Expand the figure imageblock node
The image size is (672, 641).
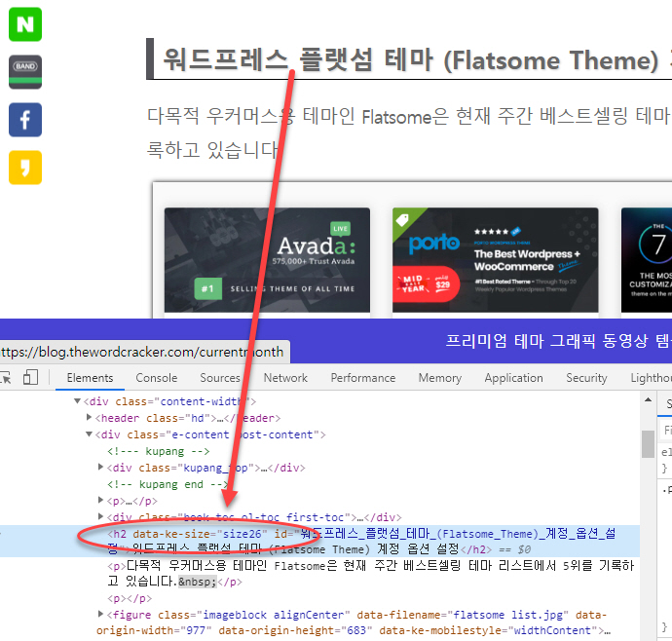click(100, 614)
